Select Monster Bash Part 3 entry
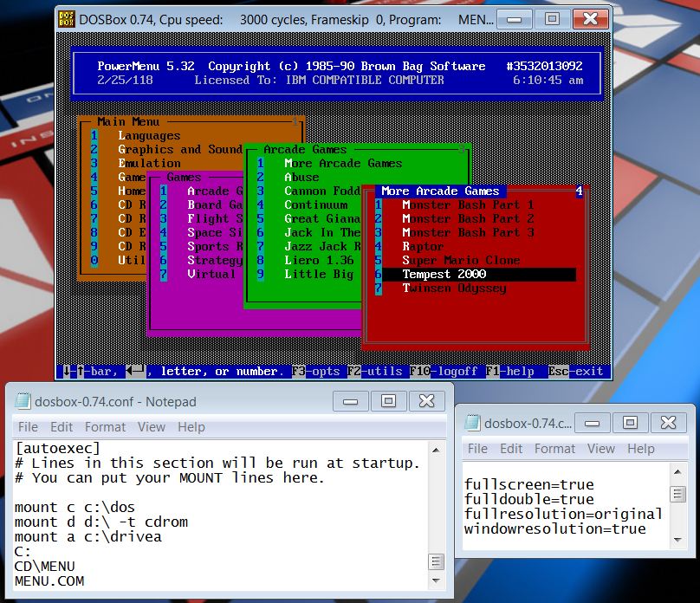The height and width of the screenshot is (603, 700). click(x=468, y=232)
